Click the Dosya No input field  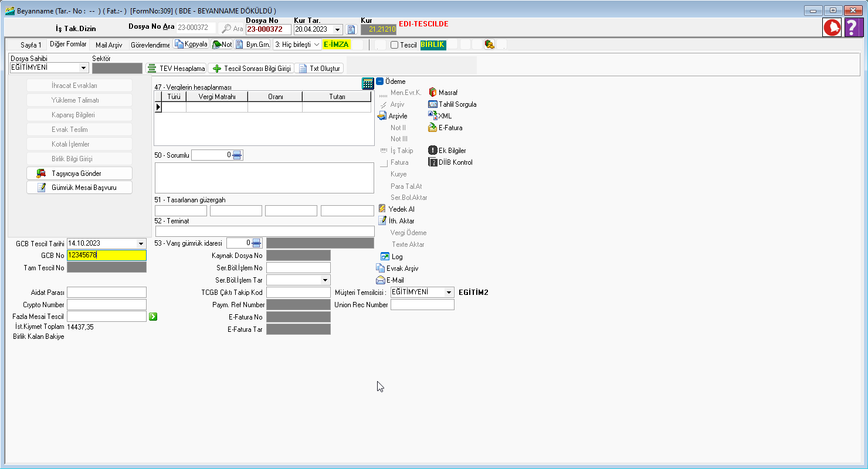click(269, 29)
